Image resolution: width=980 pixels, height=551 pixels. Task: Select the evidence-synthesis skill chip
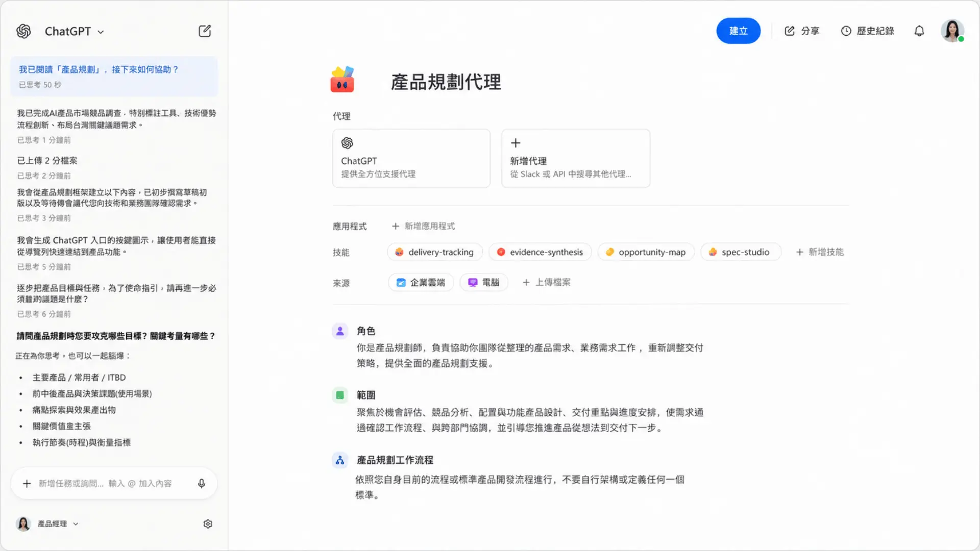pos(540,252)
